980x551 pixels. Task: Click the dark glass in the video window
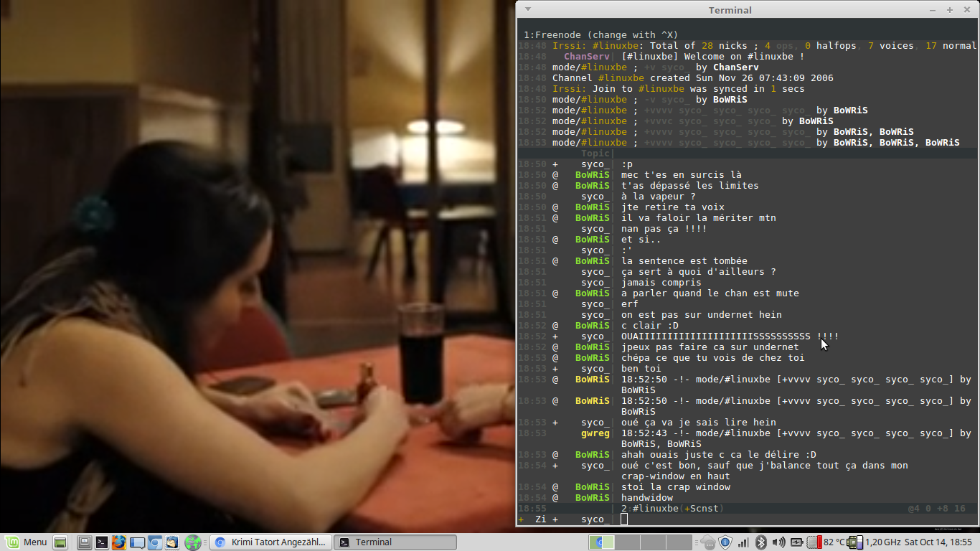(x=420, y=353)
